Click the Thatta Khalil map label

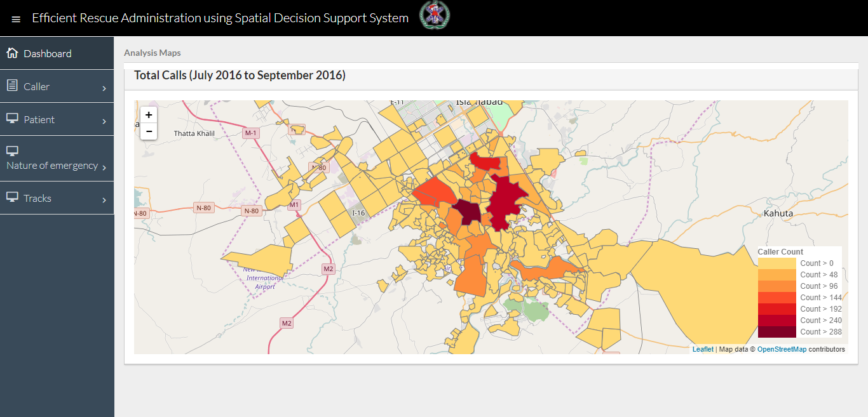point(194,133)
